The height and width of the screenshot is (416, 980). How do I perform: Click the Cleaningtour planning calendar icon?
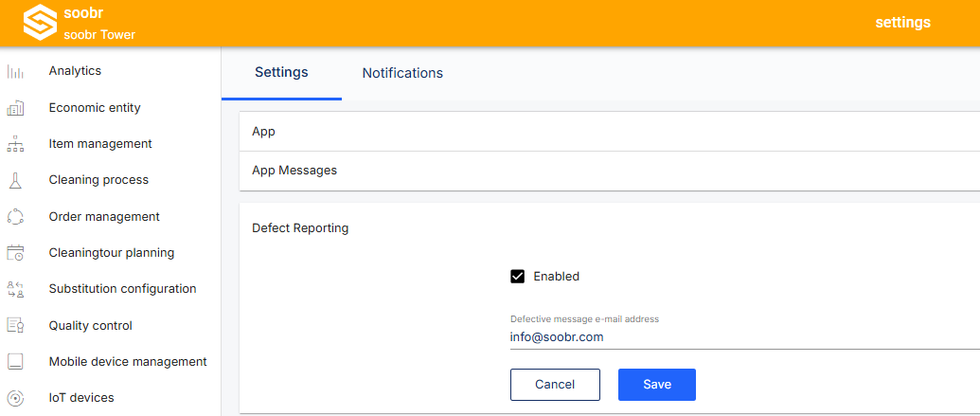click(x=15, y=253)
